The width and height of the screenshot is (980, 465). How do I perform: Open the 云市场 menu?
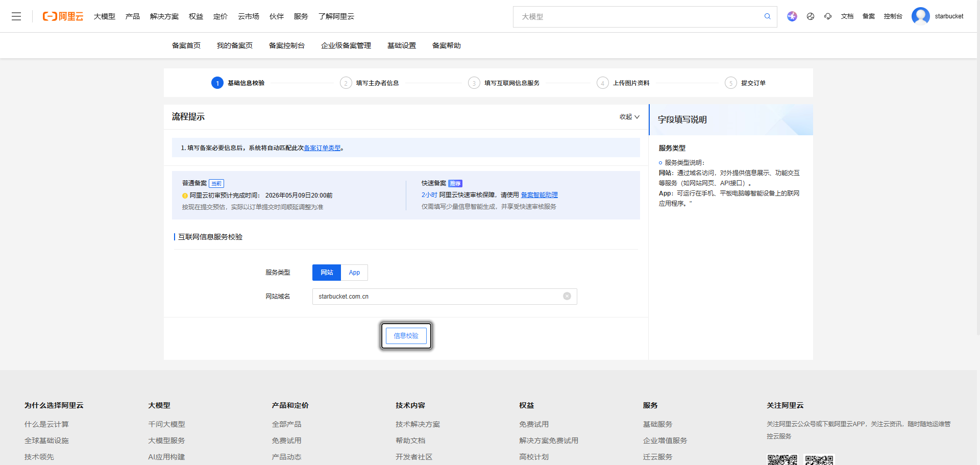[x=249, y=16]
